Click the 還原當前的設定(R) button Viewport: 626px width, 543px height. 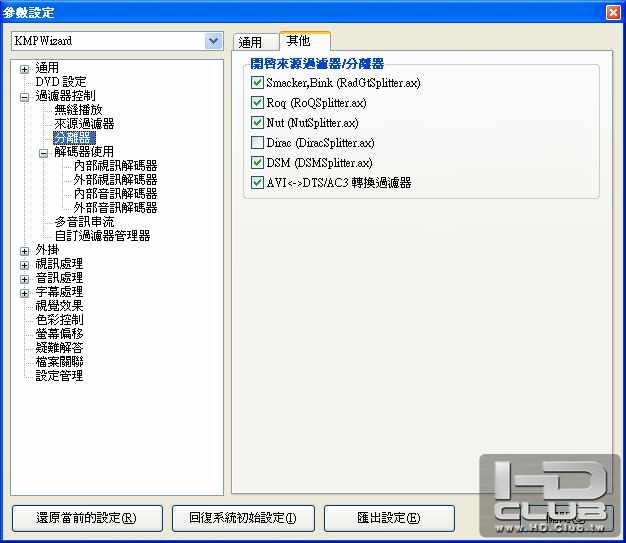click(87, 518)
